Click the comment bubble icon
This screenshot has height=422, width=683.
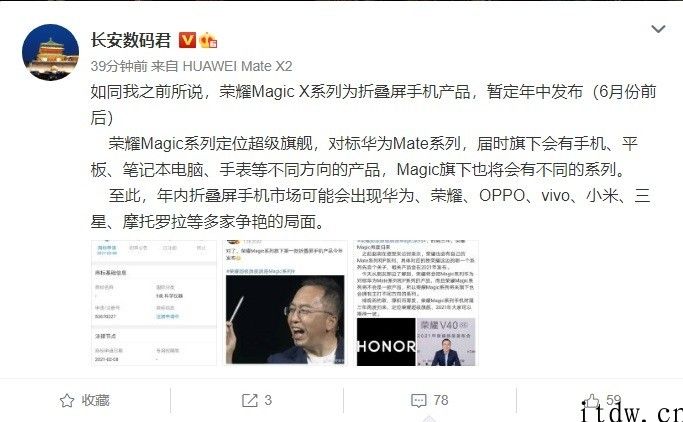[x=419, y=400]
